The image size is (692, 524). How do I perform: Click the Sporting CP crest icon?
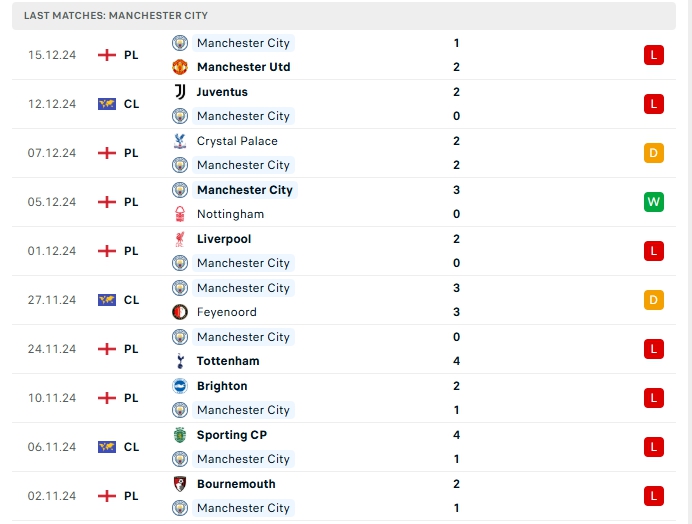180,435
